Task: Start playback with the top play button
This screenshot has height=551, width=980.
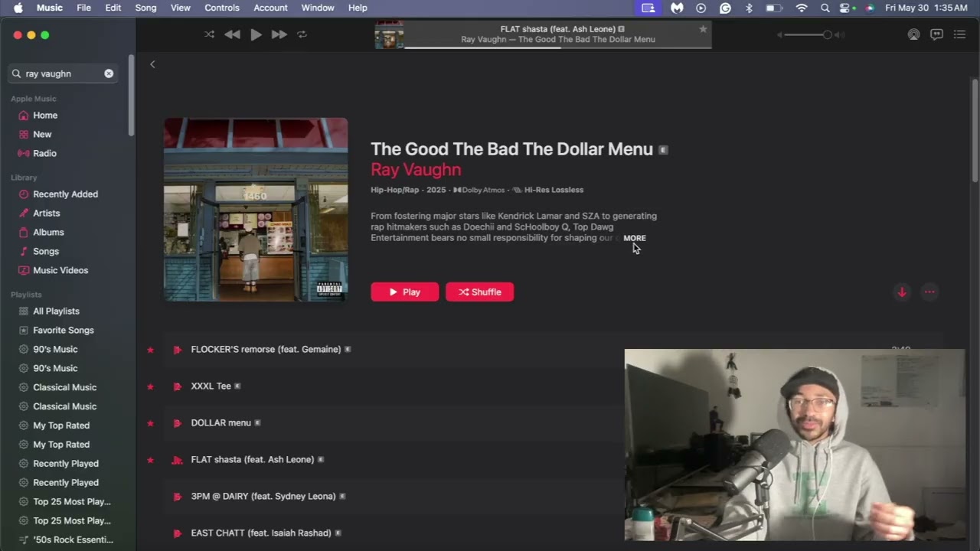Action: (256, 34)
